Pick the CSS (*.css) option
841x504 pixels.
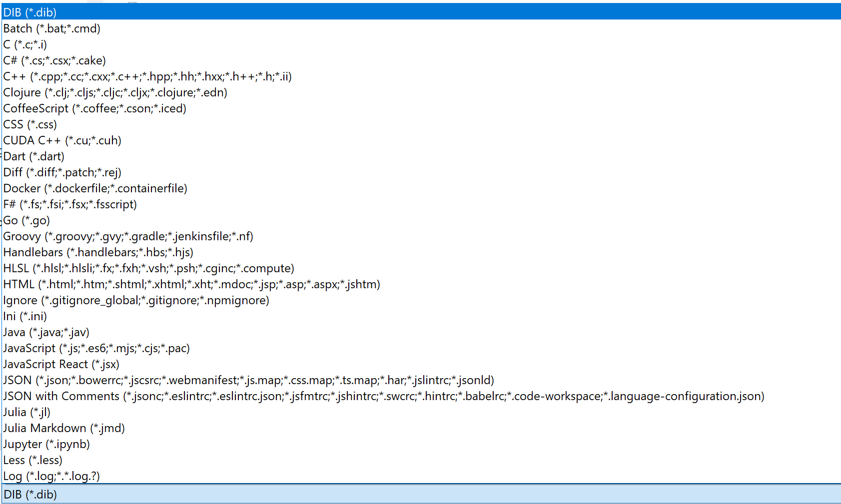[421, 124]
